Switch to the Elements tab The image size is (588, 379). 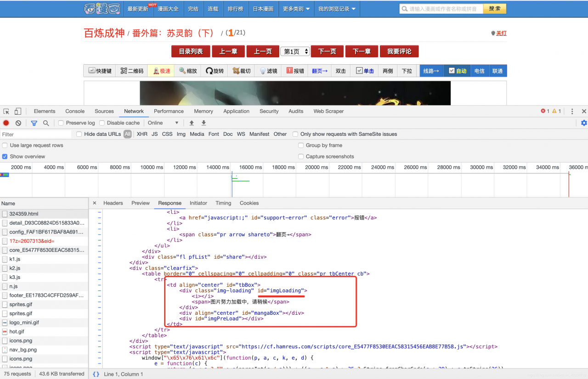click(x=45, y=111)
